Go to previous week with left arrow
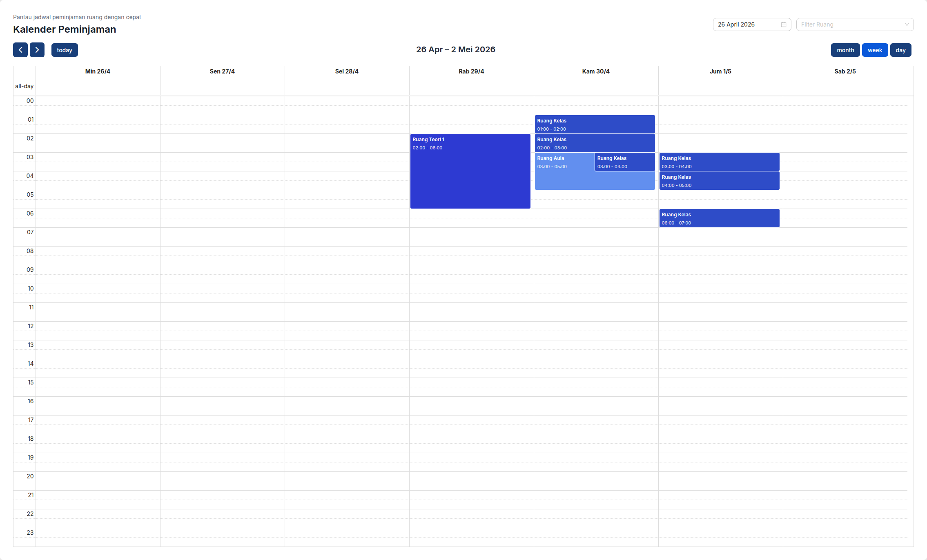The height and width of the screenshot is (560, 927). point(20,50)
